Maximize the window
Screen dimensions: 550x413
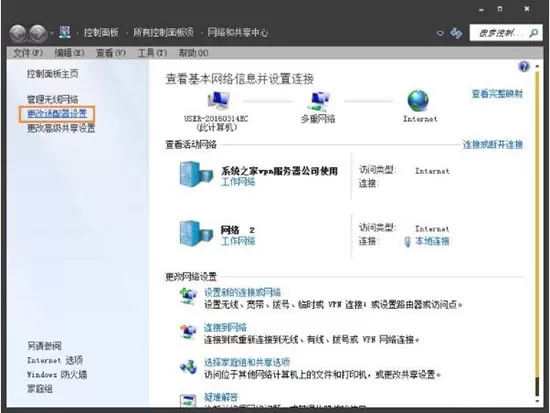pos(500,9)
